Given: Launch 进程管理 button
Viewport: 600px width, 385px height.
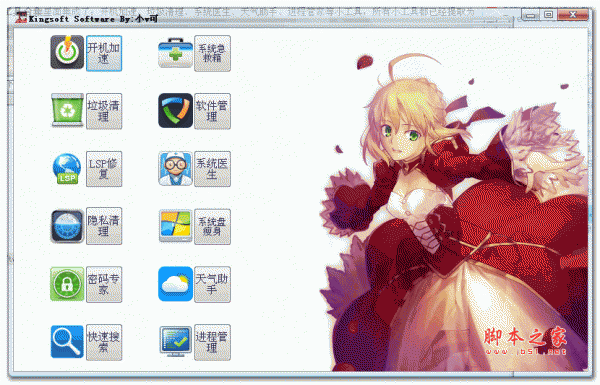Looking at the screenshot, I should pyautogui.click(x=212, y=342).
